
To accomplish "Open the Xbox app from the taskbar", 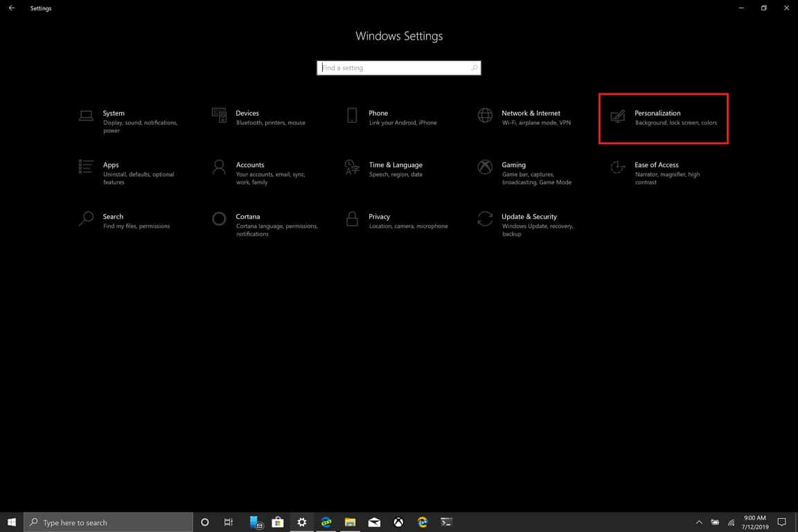I will tap(398, 522).
